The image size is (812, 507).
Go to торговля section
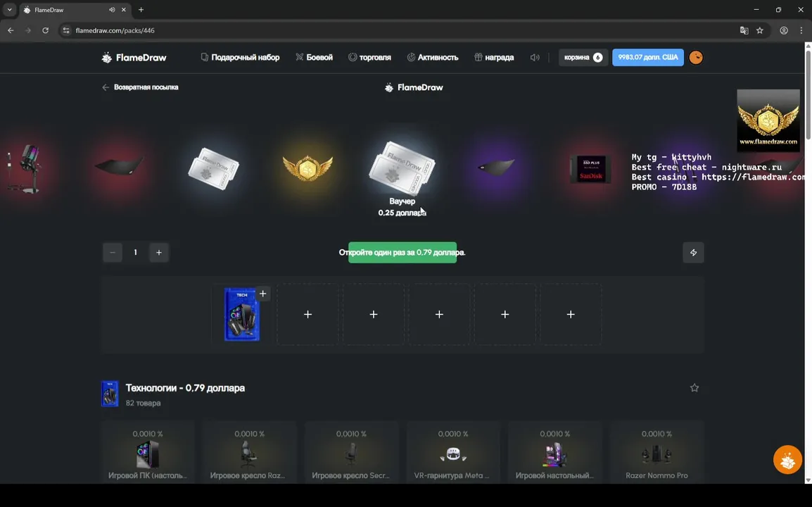[369, 58]
